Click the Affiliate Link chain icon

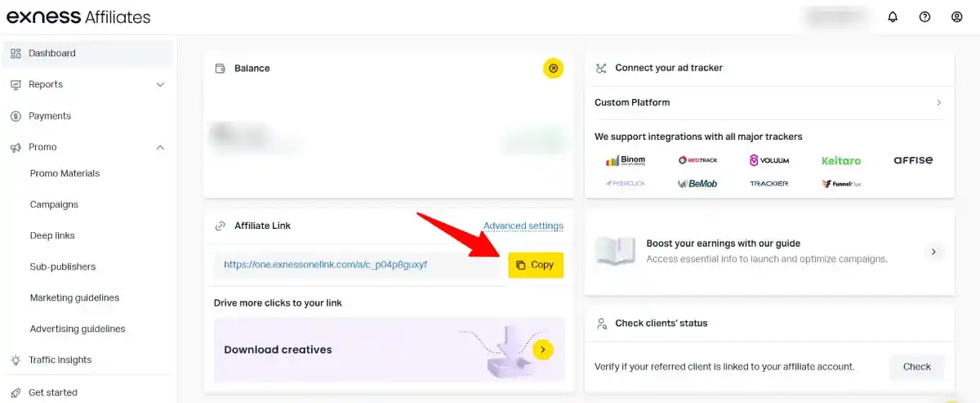tap(220, 226)
